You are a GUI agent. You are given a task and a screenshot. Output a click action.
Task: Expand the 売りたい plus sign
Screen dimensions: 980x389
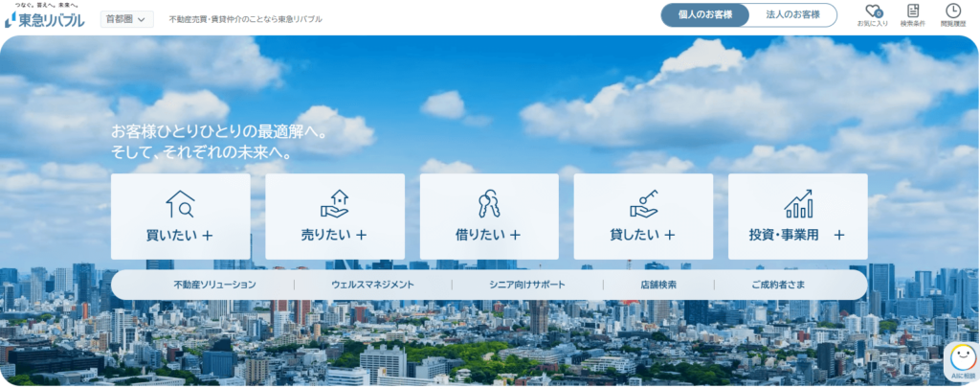(361, 236)
